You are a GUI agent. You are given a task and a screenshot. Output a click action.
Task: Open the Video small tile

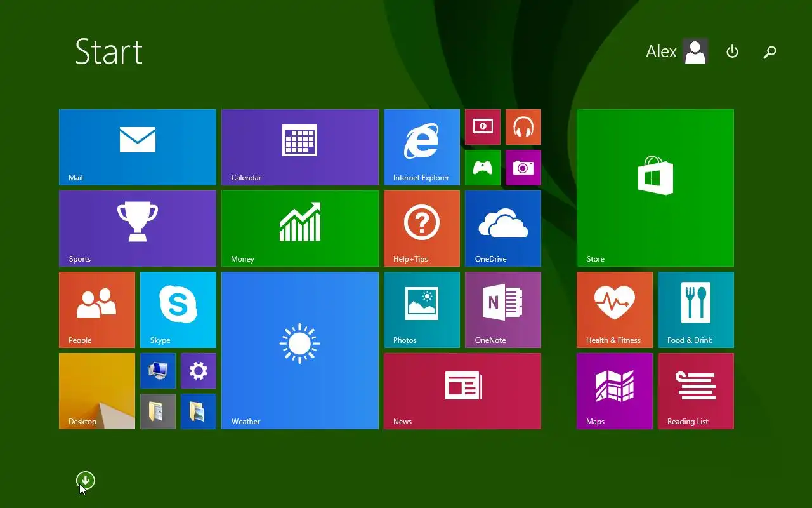click(x=483, y=127)
